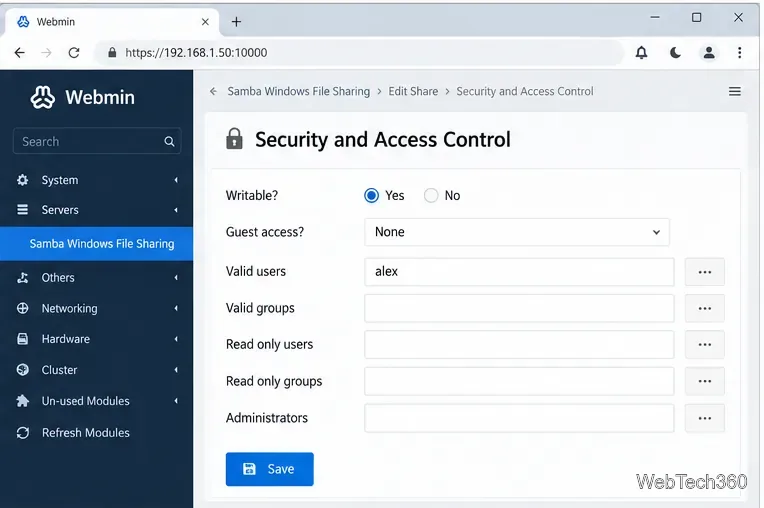Image resolution: width=764 pixels, height=508 pixels.
Task: Open the hamburger menu at page top right
Action: (x=735, y=91)
